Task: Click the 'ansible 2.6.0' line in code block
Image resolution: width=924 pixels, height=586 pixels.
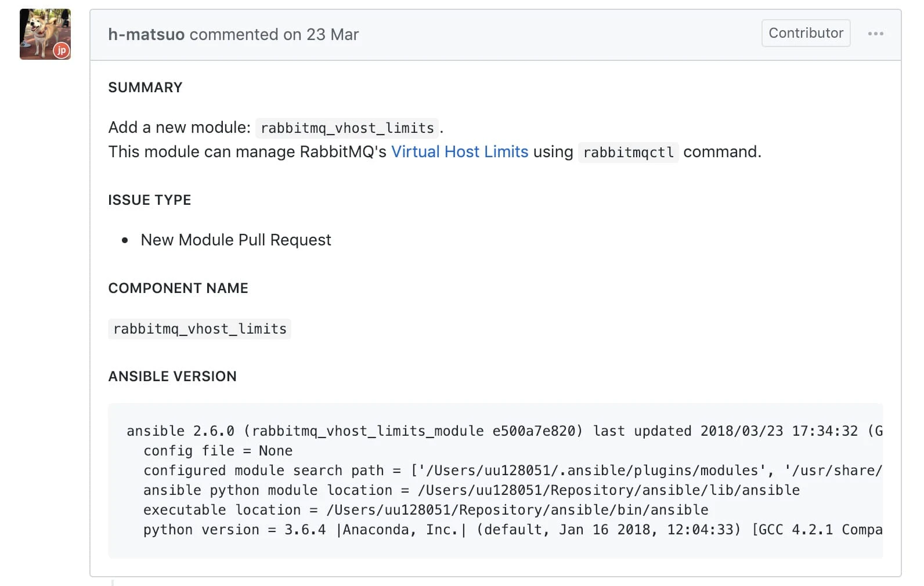Action: [x=504, y=431]
